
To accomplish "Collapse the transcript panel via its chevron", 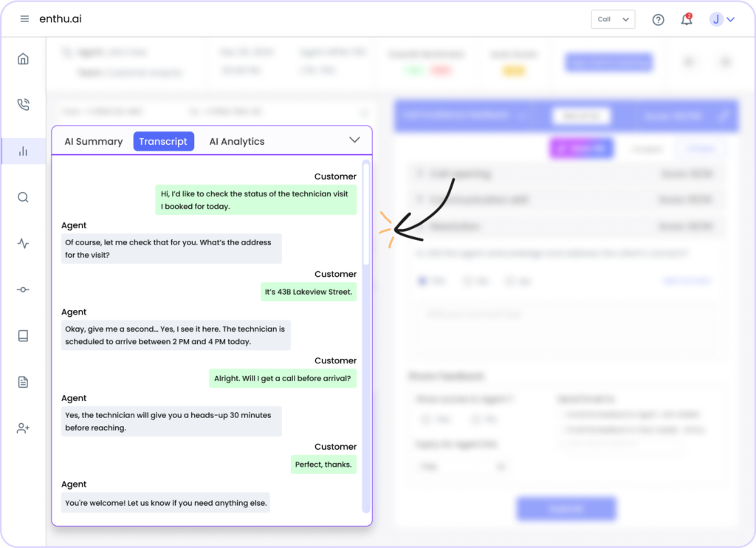I will pos(355,140).
